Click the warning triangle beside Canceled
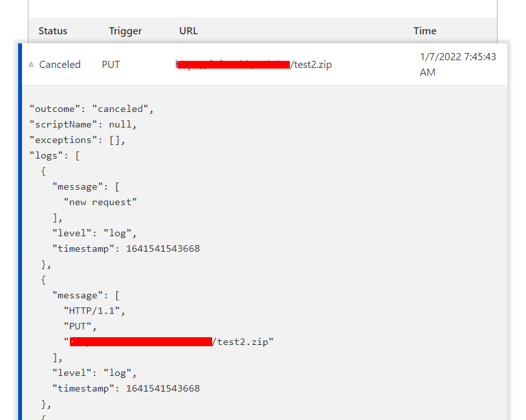Viewport: 526px width, 420px height. click(x=31, y=64)
